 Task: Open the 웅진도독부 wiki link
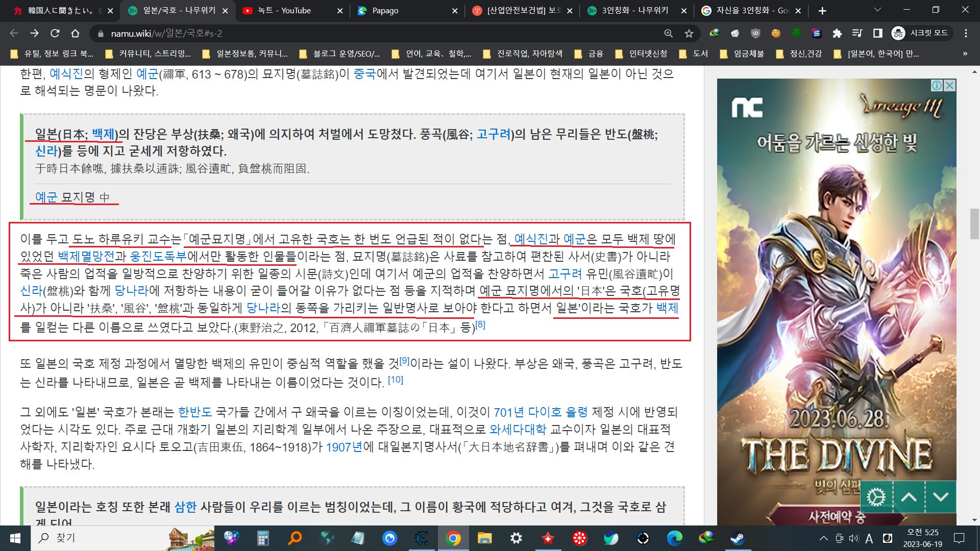pyautogui.click(x=158, y=256)
